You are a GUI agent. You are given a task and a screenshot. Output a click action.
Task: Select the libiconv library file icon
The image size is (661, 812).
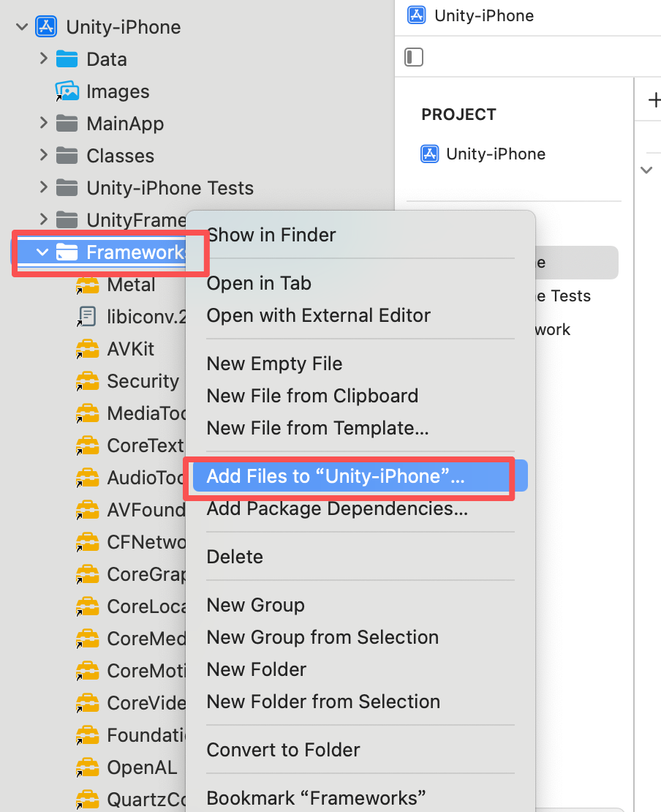click(x=86, y=317)
